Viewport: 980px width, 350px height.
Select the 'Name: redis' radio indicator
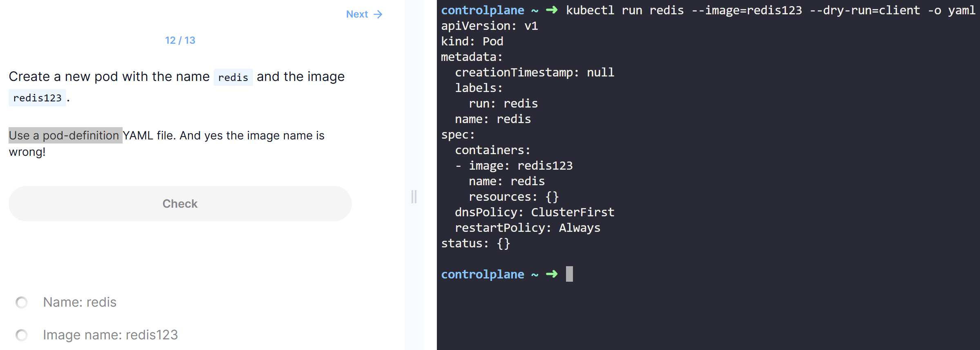click(x=21, y=303)
